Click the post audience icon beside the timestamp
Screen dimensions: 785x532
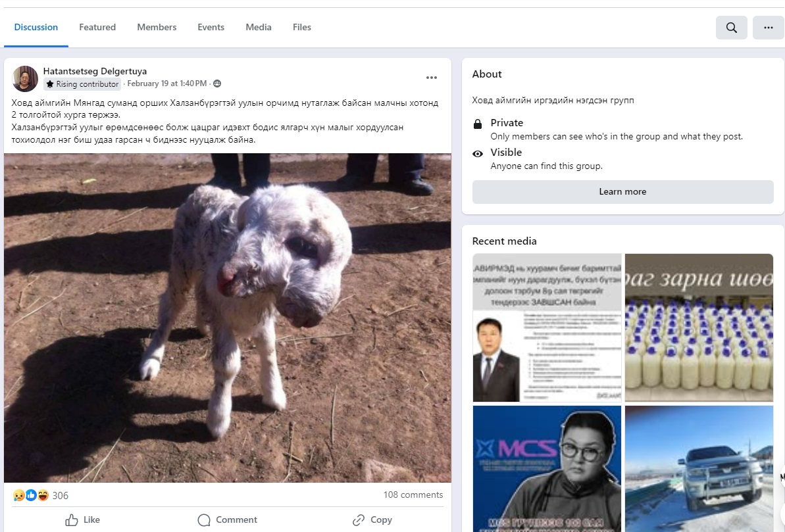click(x=217, y=84)
